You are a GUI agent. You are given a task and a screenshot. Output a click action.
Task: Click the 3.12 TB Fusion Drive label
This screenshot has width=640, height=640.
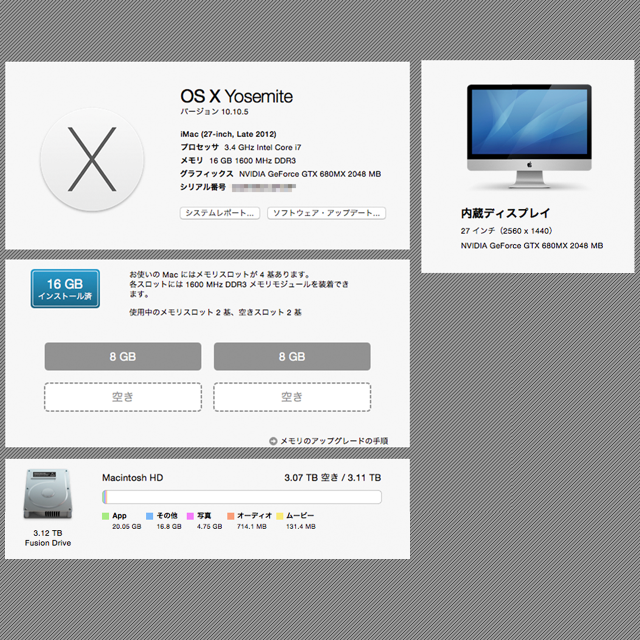tap(48, 538)
